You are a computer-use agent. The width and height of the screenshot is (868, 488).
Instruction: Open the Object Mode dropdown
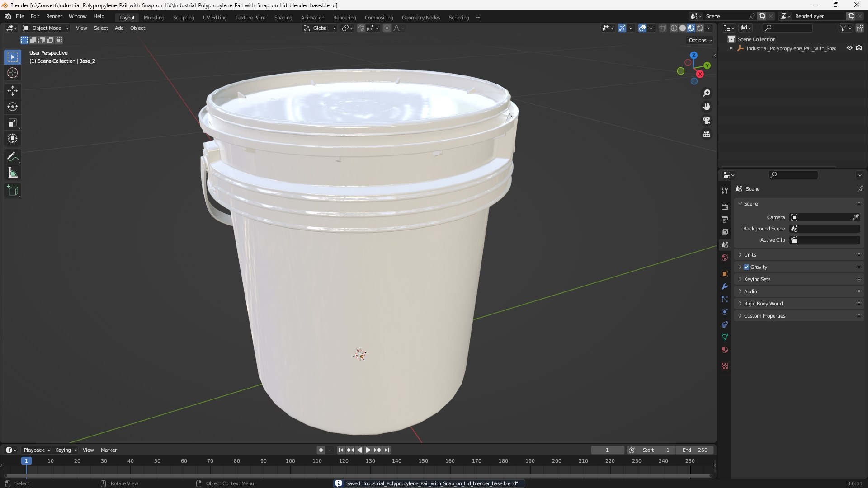pos(46,28)
